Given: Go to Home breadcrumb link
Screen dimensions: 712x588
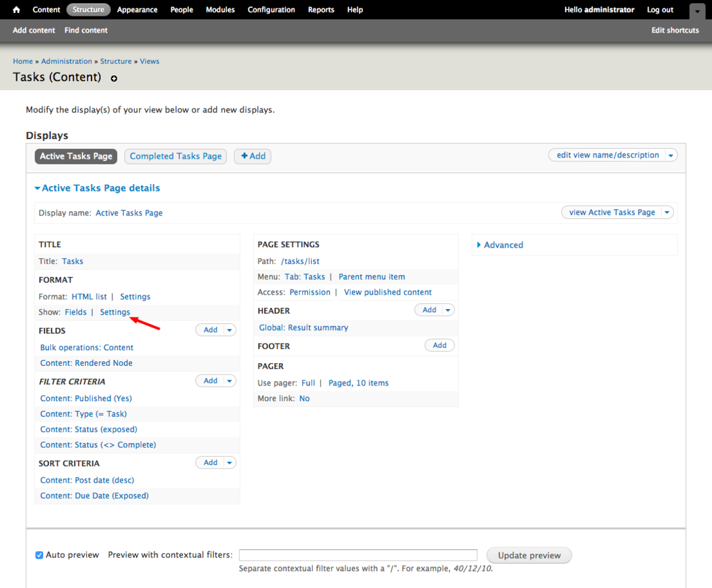Looking at the screenshot, I should (x=23, y=61).
